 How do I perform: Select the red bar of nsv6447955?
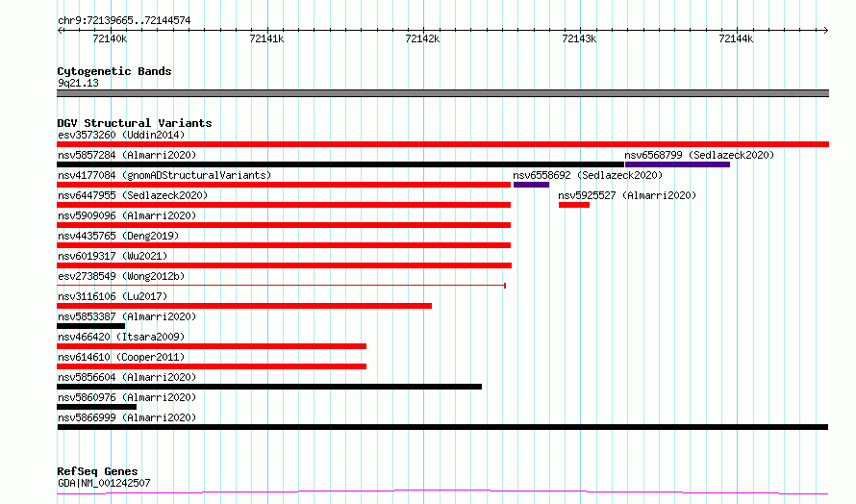(284, 205)
